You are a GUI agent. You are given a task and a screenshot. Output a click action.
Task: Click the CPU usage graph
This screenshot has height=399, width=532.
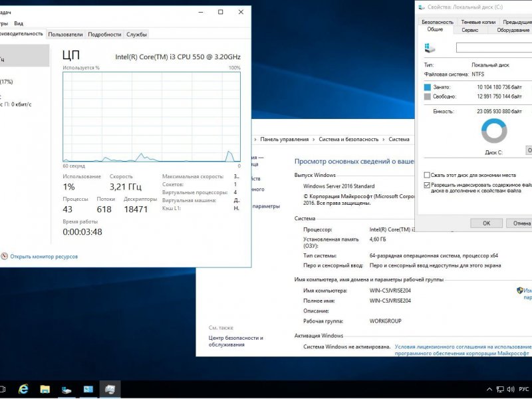152,117
